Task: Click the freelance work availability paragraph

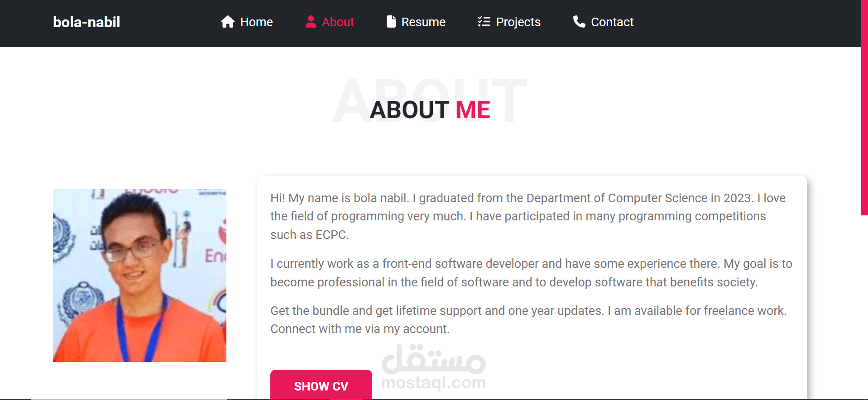Action: click(x=528, y=319)
